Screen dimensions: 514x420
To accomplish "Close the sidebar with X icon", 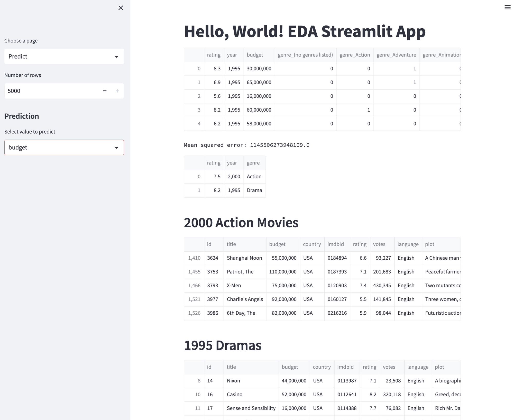I will [x=121, y=8].
